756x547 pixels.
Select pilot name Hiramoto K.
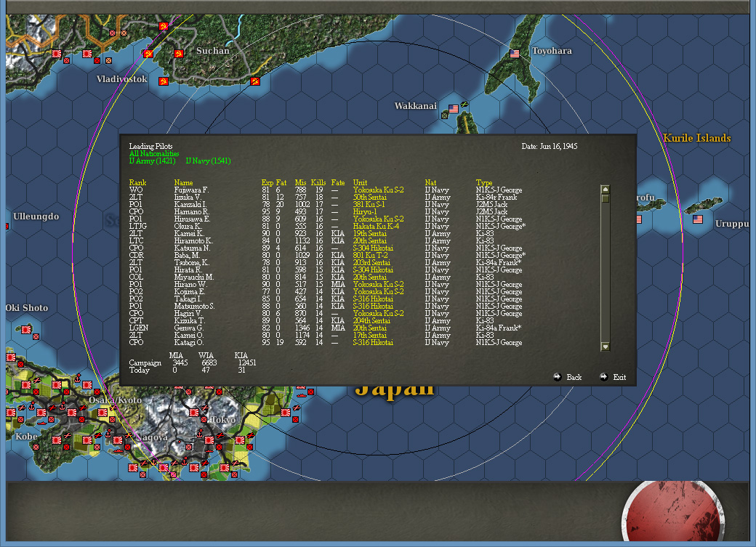pyautogui.click(x=193, y=240)
